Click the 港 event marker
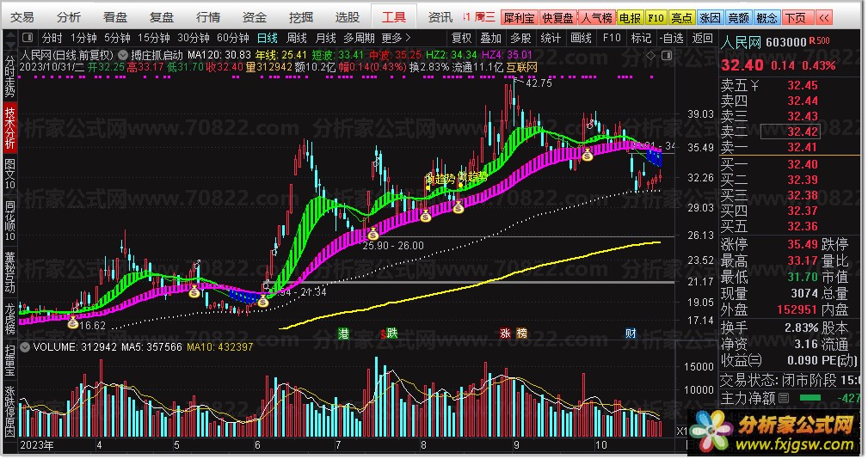This screenshot has width=868, height=459. [x=344, y=333]
